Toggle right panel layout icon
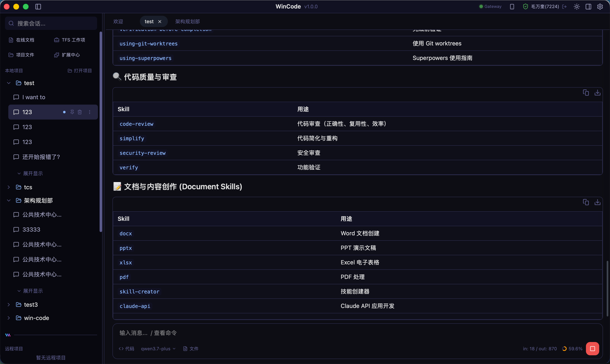Screen dimensions: 610x364 (588, 7)
